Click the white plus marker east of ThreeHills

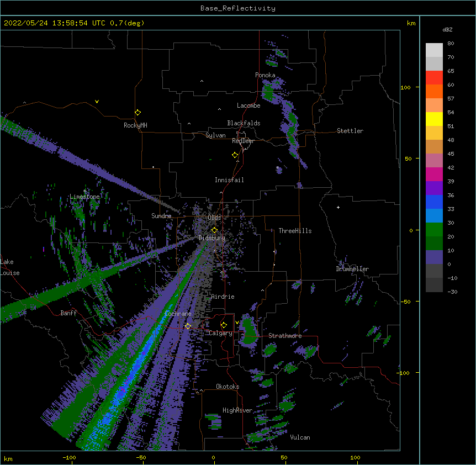tap(338, 207)
